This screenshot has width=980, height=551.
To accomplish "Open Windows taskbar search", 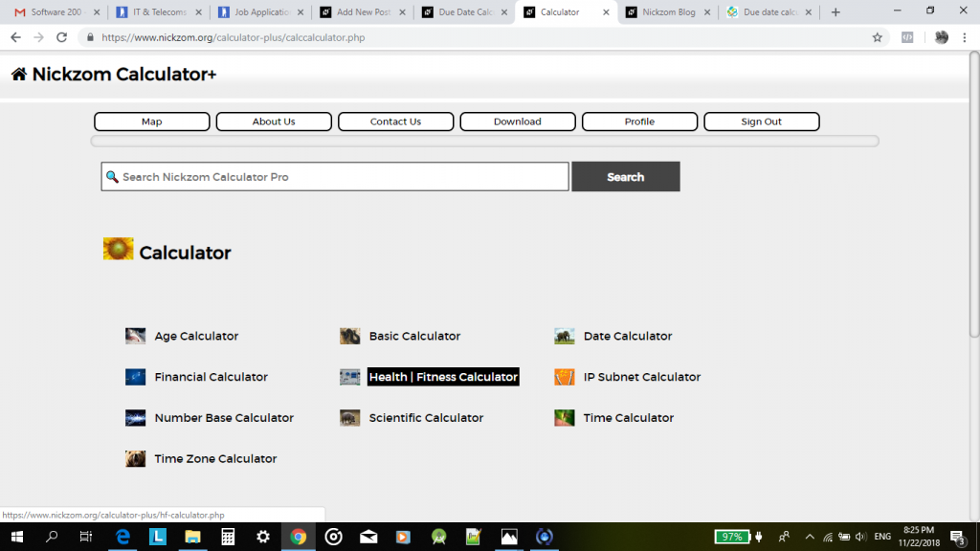I will [x=52, y=537].
